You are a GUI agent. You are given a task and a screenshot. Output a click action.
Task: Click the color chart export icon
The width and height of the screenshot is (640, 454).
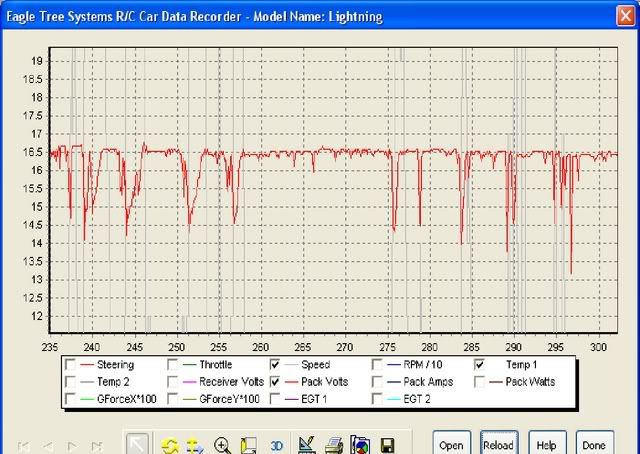click(361, 445)
